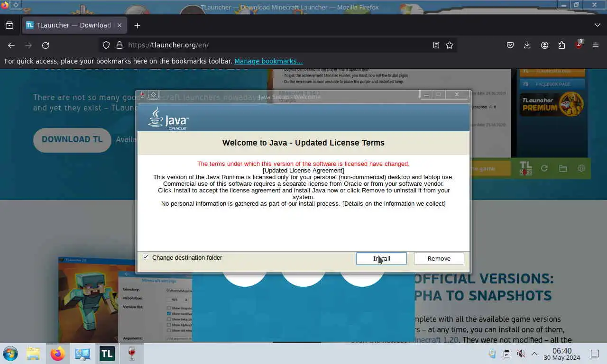The image size is (607, 364).
Task: Switch to Firefox in the taskbar
Action: (58, 354)
